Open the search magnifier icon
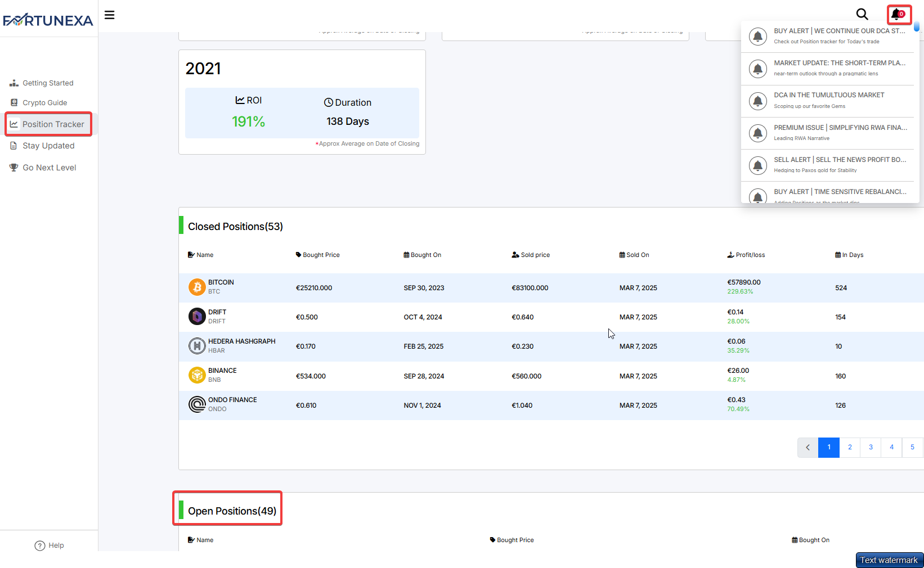The width and height of the screenshot is (924, 568). click(x=862, y=14)
